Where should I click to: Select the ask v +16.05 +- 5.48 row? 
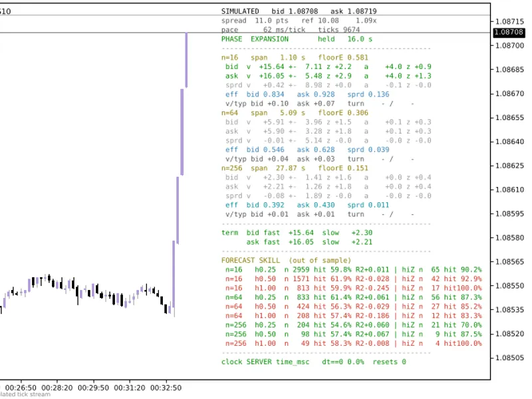click(328, 76)
